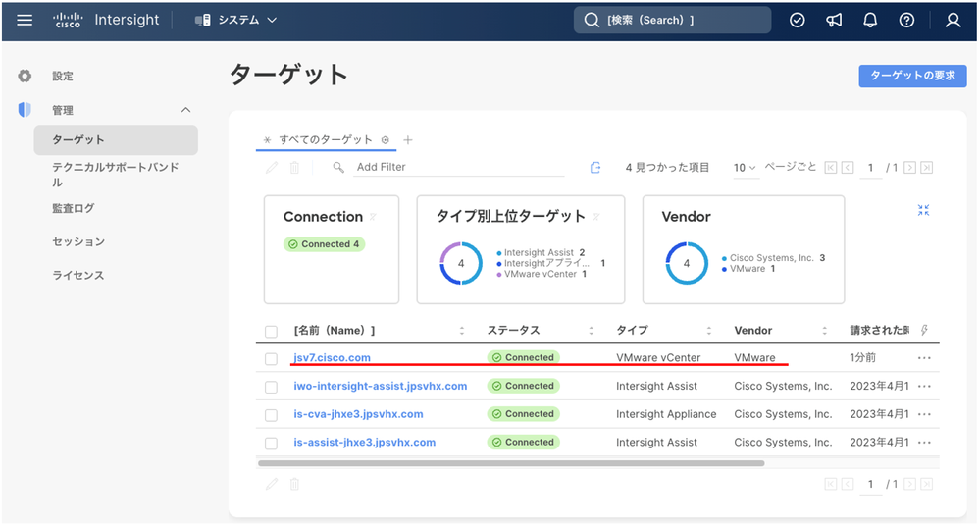This screenshot has height=526, width=980.
Task: Switch to the すべてのターゲット tab
Action: pyautogui.click(x=326, y=140)
